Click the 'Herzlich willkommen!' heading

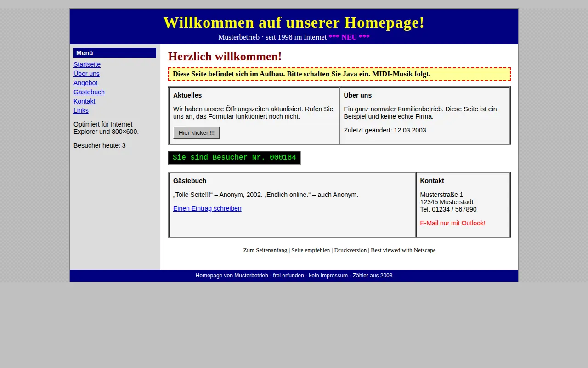tap(225, 56)
